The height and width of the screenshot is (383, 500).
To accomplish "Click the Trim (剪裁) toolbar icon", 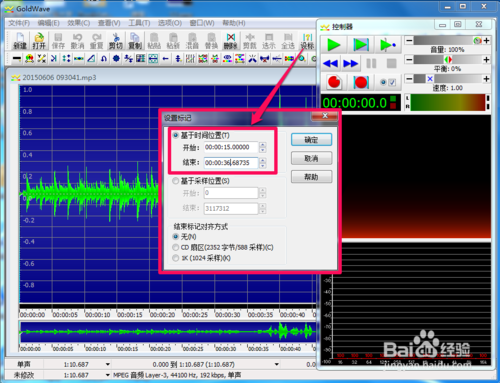I will coord(250,41).
